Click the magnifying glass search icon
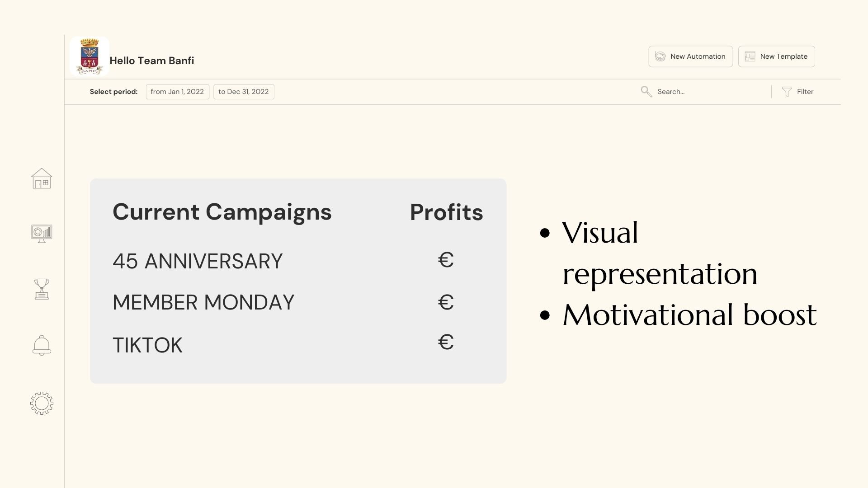 [x=646, y=92]
